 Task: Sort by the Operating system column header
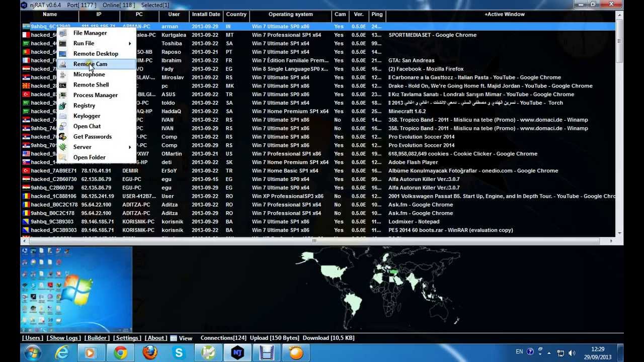(291, 15)
